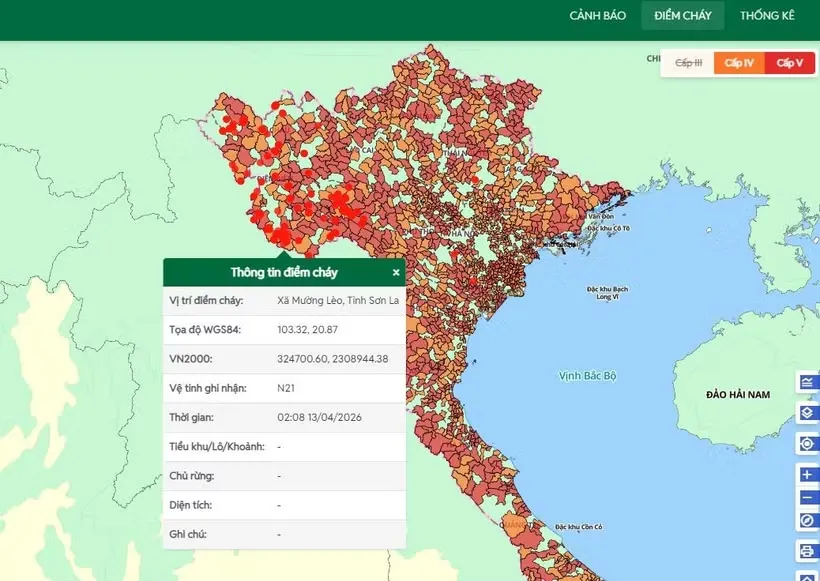Image resolution: width=820 pixels, height=581 pixels.
Task: Click the locate position target icon
Action: pos(808,444)
